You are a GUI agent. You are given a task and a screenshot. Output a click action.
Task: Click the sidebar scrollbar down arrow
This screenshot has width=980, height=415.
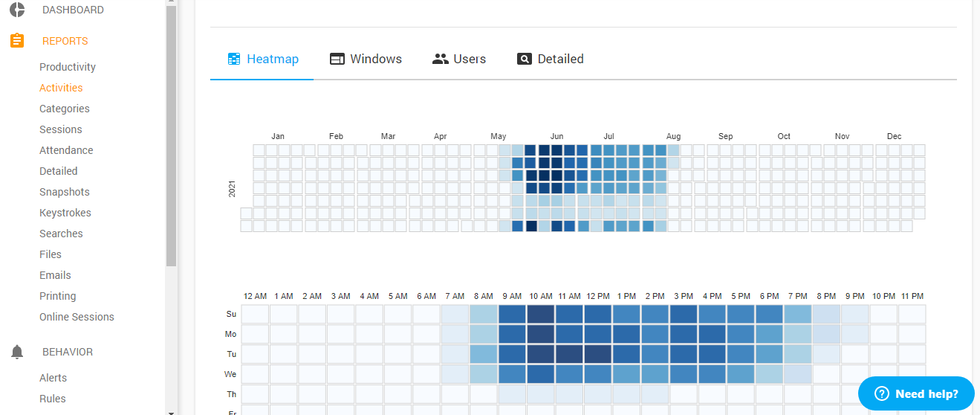click(171, 411)
